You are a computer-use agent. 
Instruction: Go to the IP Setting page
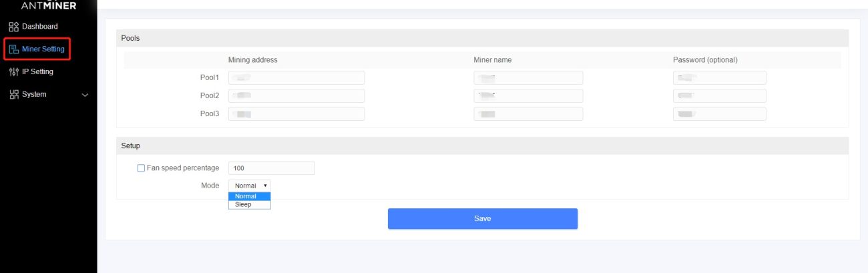(x=37, y=71)
